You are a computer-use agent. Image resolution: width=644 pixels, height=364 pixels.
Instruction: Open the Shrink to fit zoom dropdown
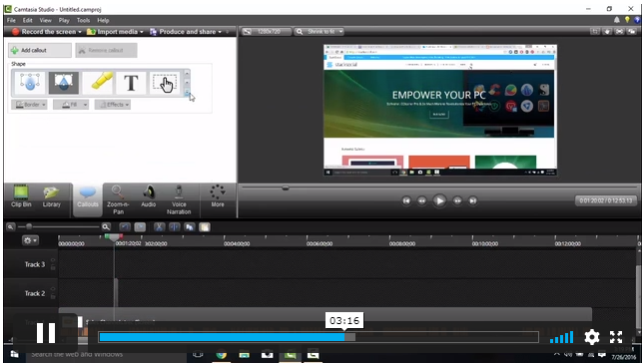click(x=319, y=32)
